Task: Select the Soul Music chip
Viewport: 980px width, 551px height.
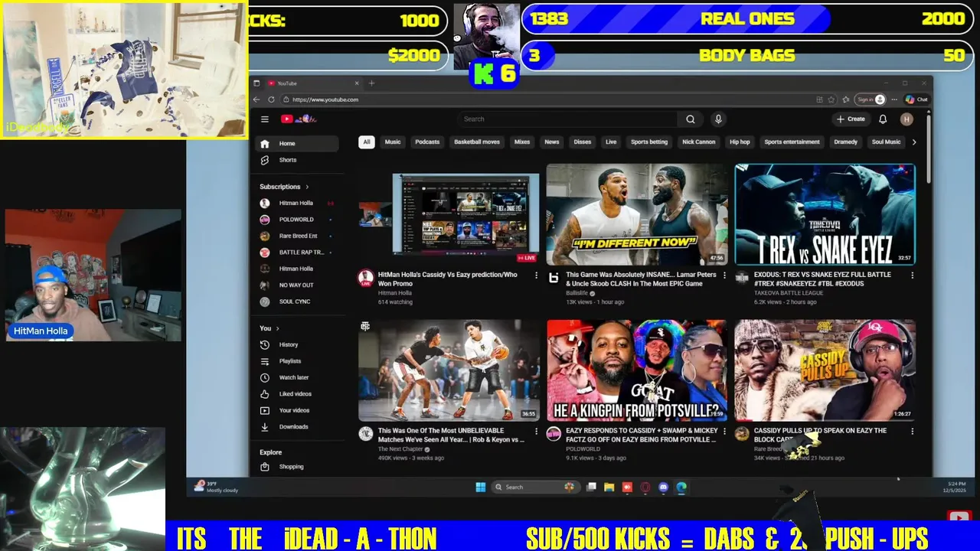Action: (886, 142)
